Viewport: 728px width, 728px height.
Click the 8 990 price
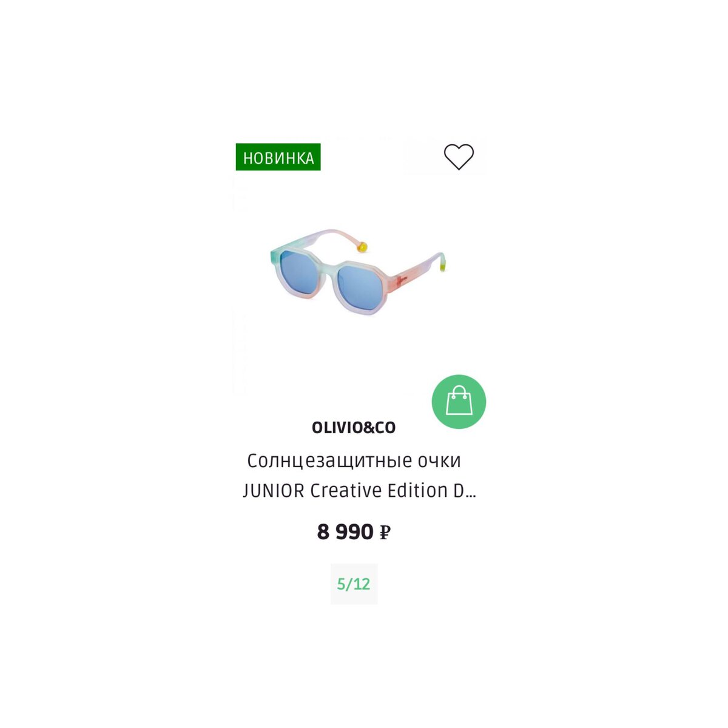point(345,532)
